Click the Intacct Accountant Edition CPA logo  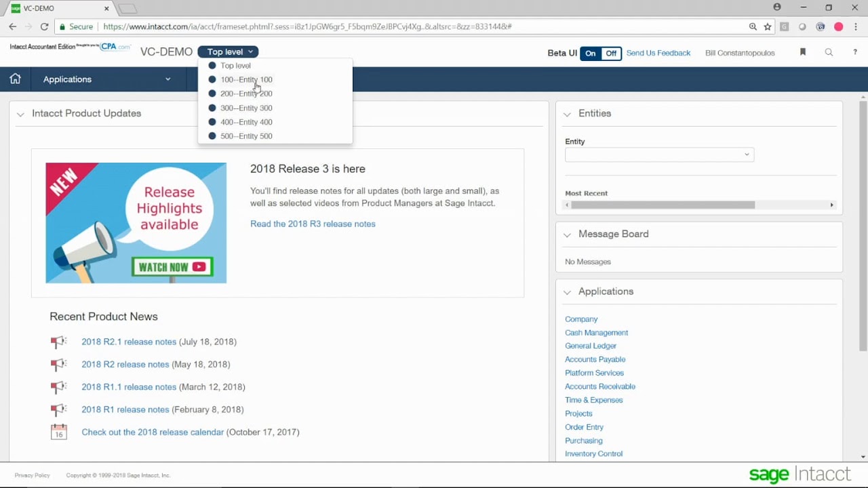click(71, 47)
